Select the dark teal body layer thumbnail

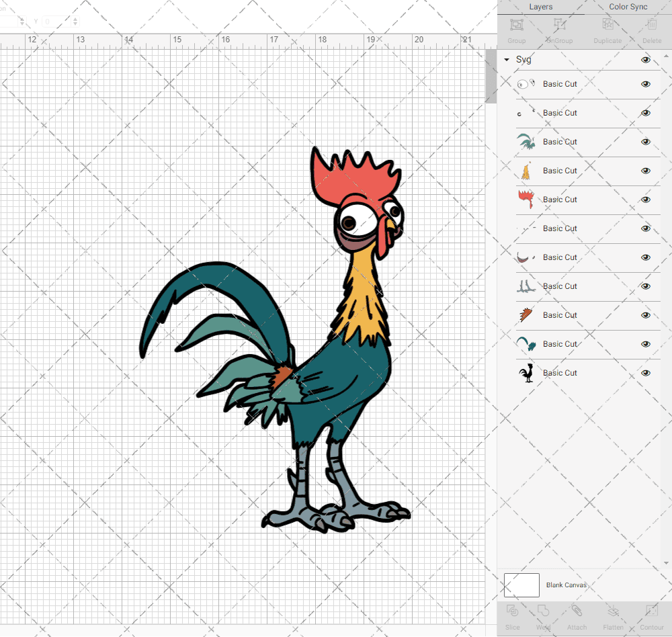pos(526,344)
